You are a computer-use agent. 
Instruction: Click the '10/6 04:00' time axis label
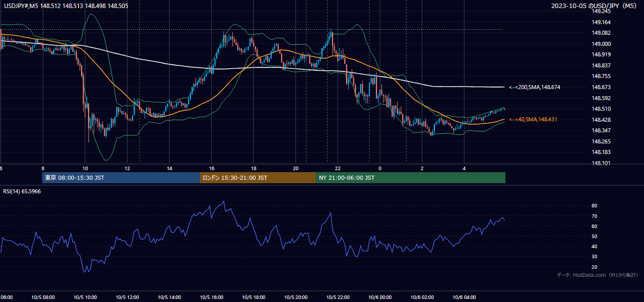(x=464, y=297)
